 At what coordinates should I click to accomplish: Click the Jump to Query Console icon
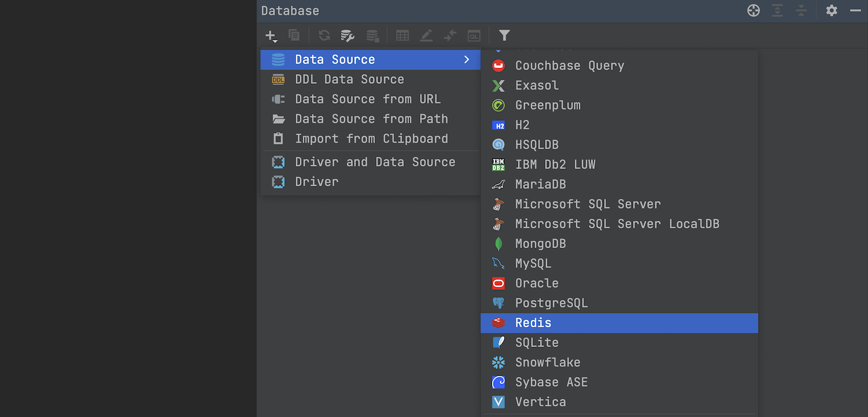[x=474, y=36]
